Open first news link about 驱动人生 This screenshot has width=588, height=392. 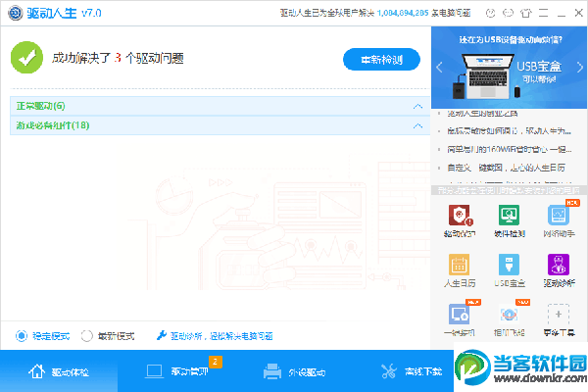click(x=482, y=113)
